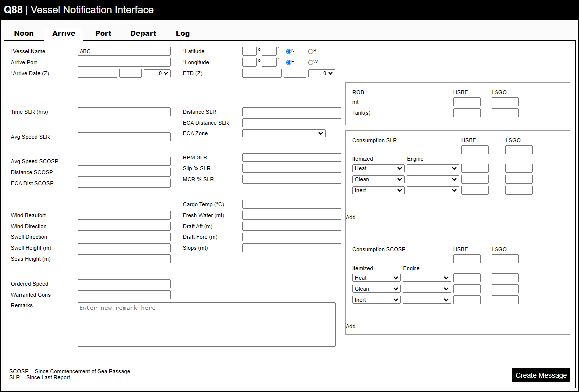Screen dimensions: 579x392
Task: Expand the ECA Zone dropdown
Action: coord(283,133)
